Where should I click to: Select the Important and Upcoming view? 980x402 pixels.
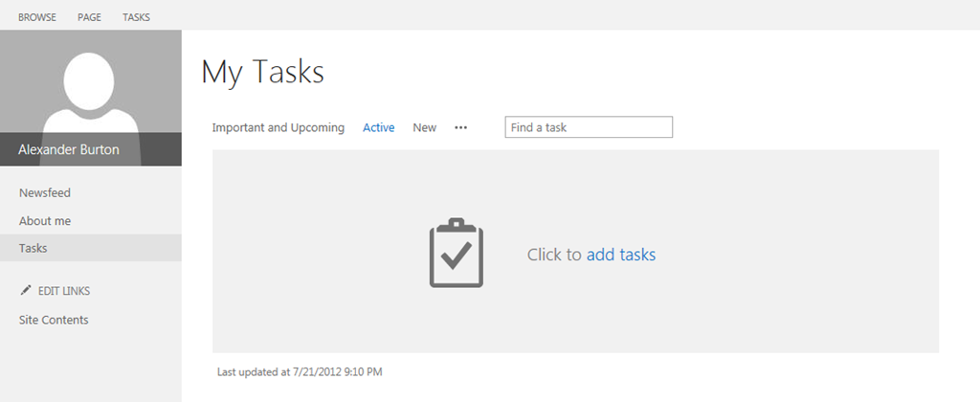[278, 127]
